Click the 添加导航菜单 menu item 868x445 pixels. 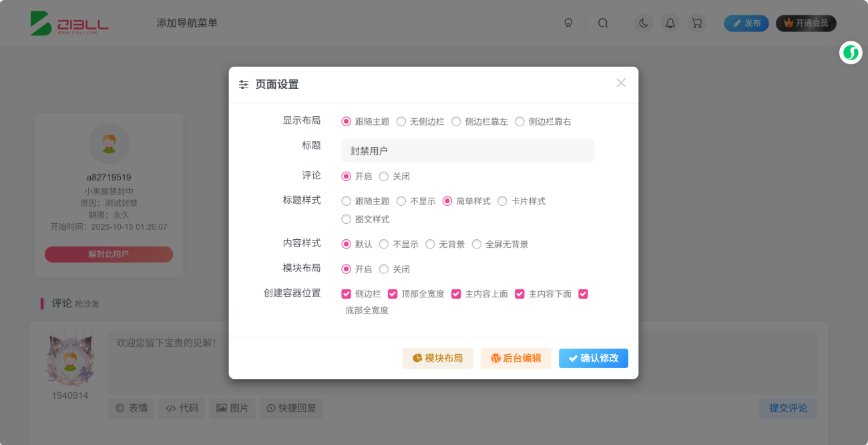(x=187, y=23)
